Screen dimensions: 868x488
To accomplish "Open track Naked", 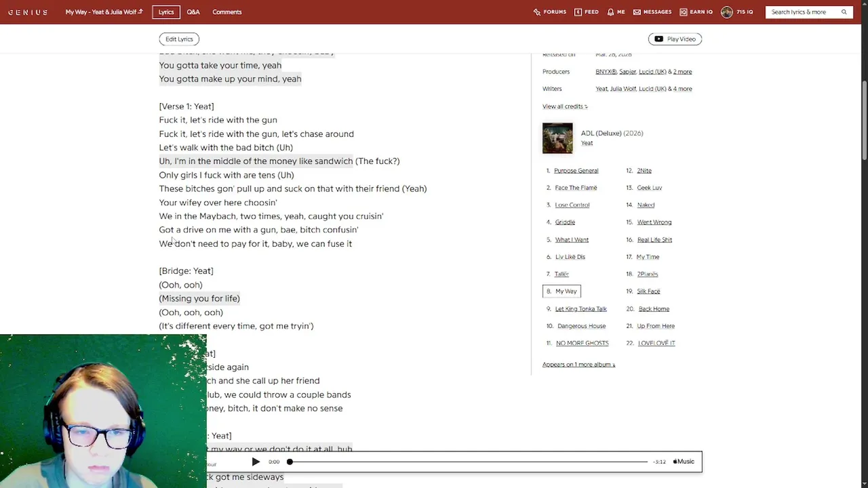I will coord(646,205).
